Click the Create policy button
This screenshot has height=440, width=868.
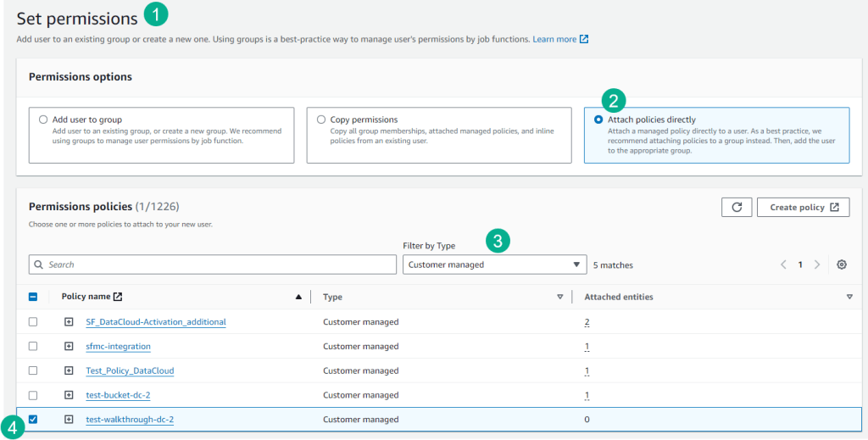pyautogui.click(x=797, y=208)
